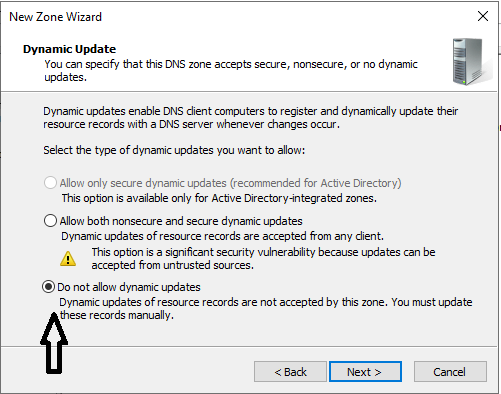The height and width of the screenshot is (394, 501).
Task: Go forward with the Next > button
Action: (x=365, y=372)
